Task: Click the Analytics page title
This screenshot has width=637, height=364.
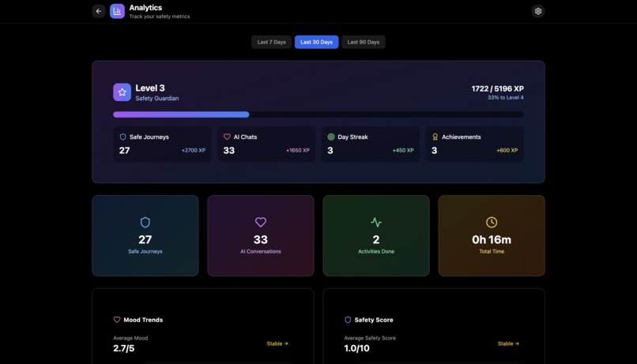Action: coord(145,8)
